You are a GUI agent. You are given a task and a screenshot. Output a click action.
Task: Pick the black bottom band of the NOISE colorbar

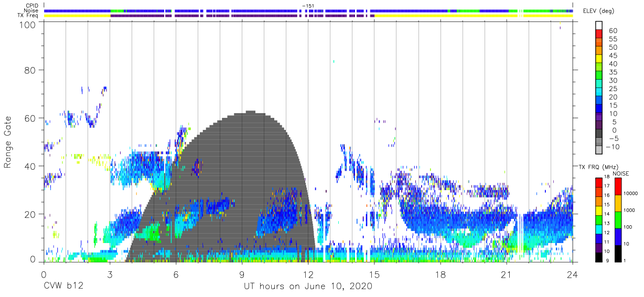[617, 252]
